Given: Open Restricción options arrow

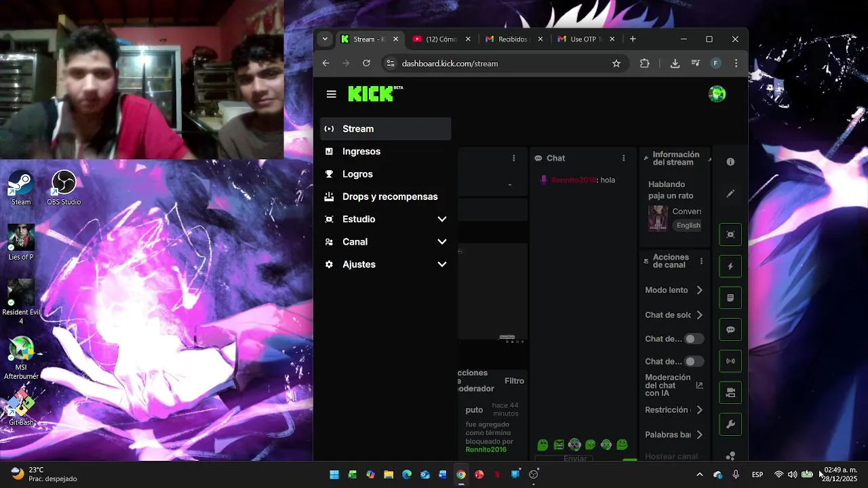Looking at the screenshot, I should 699,410.
